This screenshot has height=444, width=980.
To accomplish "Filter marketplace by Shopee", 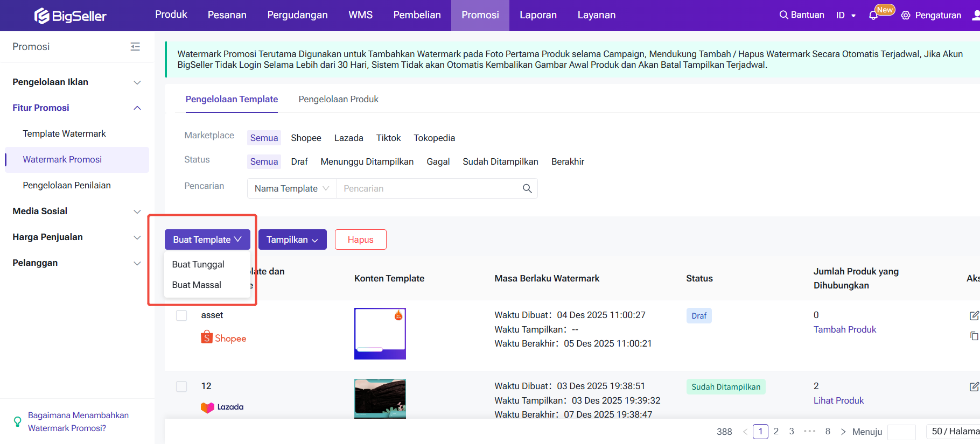I will (x=306, y=138).
